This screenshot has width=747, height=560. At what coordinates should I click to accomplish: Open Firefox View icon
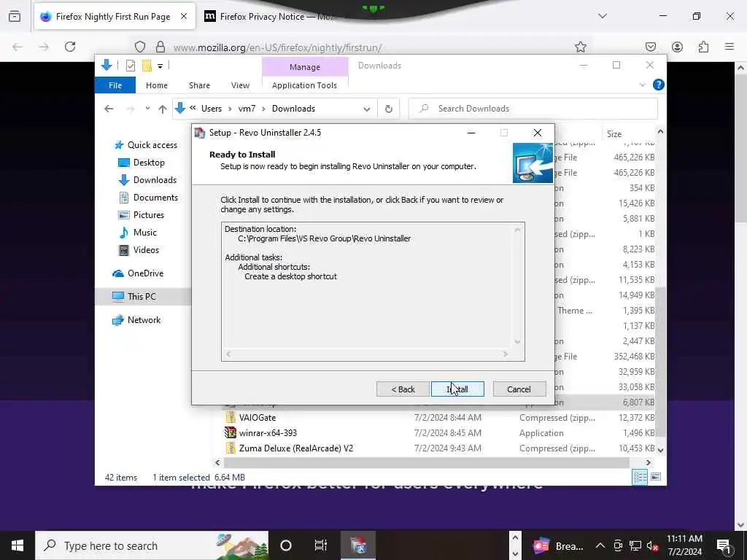coord(15,17)
